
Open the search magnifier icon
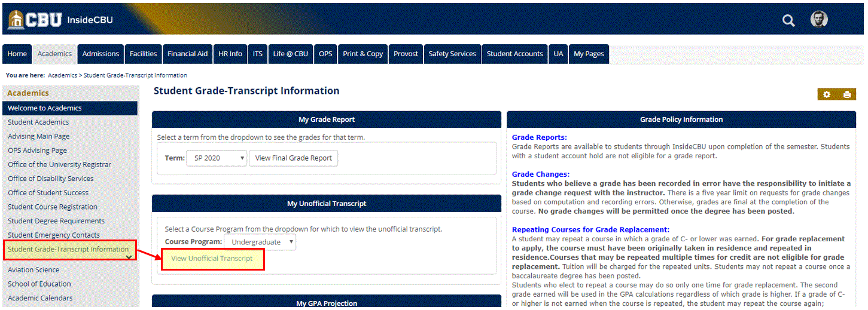click(788, 21)
